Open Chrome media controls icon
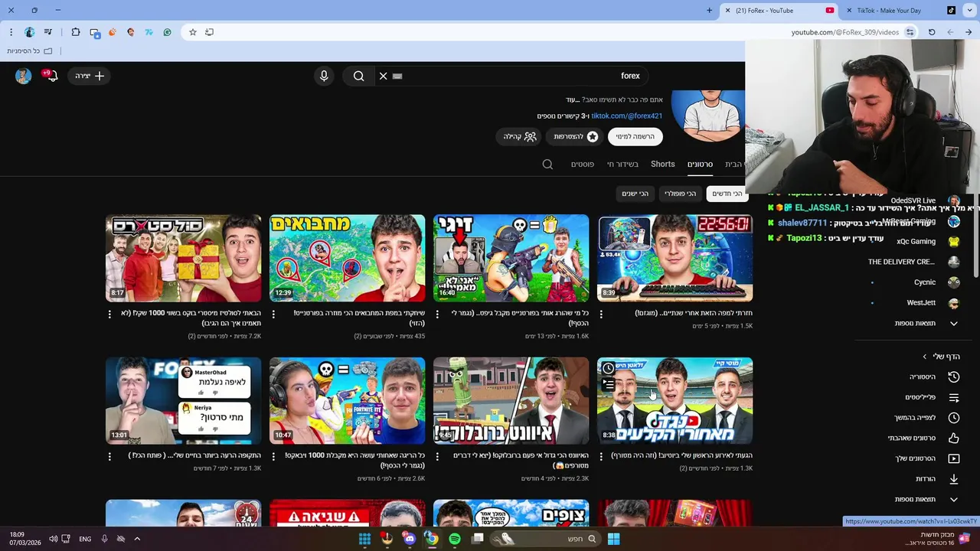Viewport: 980px width, 551px height. (48, 32)
